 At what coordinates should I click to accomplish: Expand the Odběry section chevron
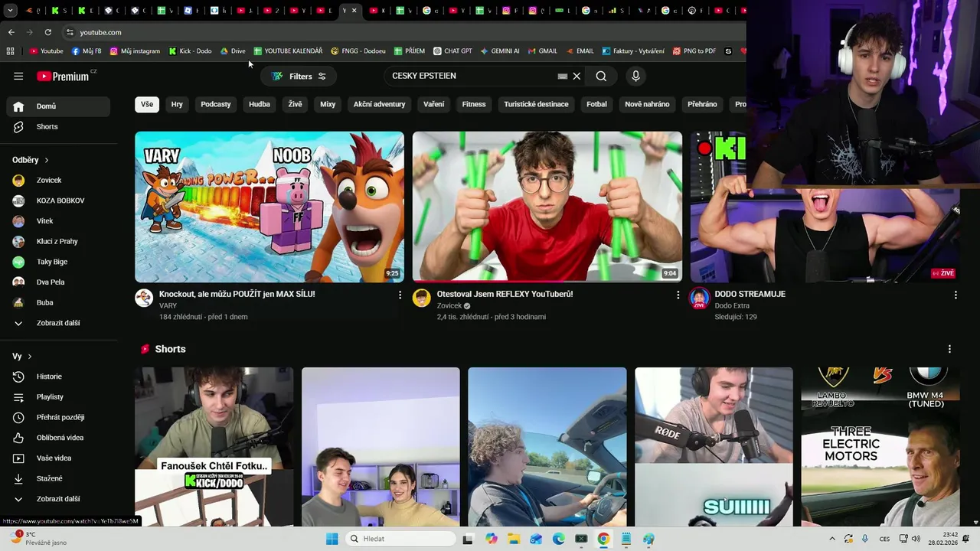(47, 160)
